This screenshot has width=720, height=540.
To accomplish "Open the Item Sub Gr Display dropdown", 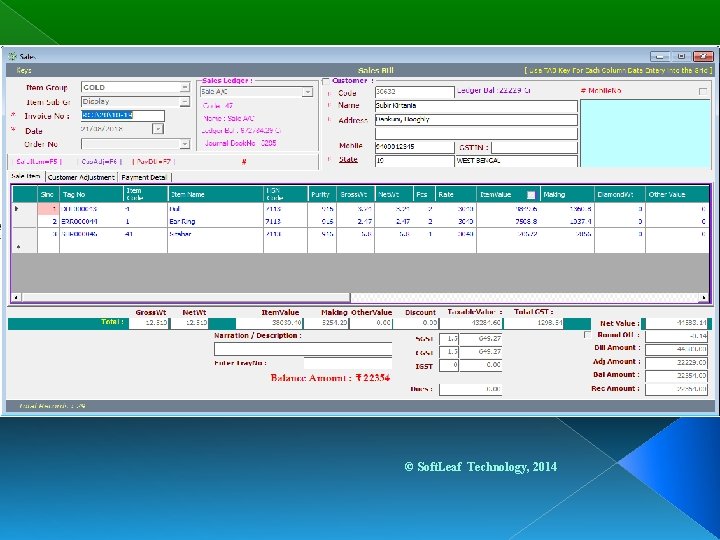I will (184, 101).
